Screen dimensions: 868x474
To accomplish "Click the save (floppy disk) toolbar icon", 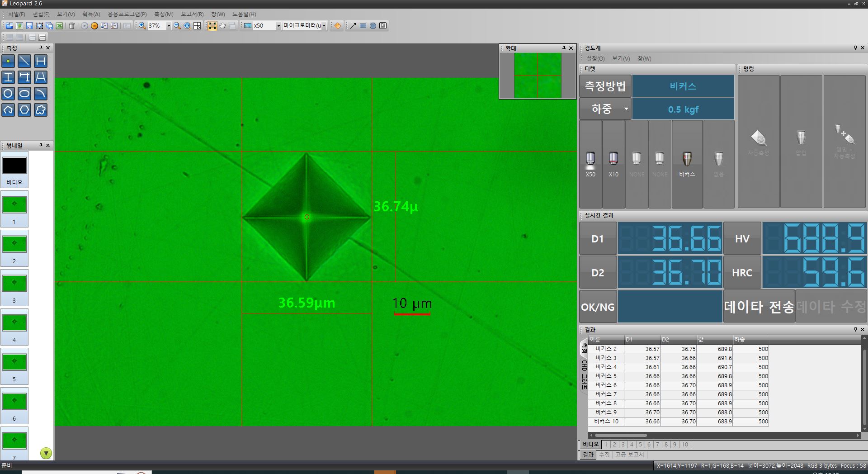I will [x=29, y=26].
